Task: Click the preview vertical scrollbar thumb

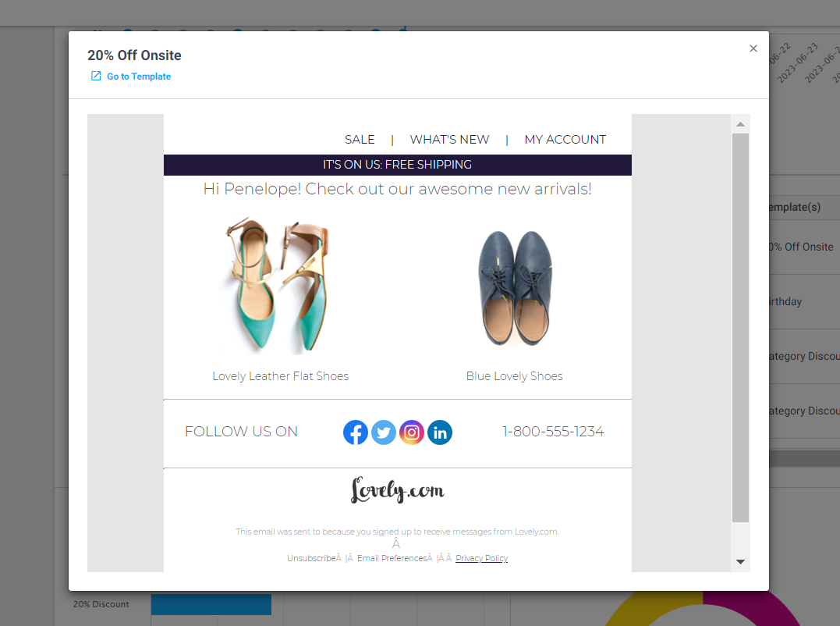Action: click(x=740, y=328)
